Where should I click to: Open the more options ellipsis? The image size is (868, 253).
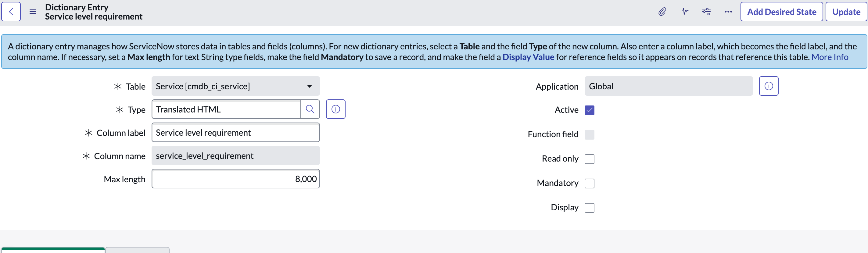click(x=728, y=12)
